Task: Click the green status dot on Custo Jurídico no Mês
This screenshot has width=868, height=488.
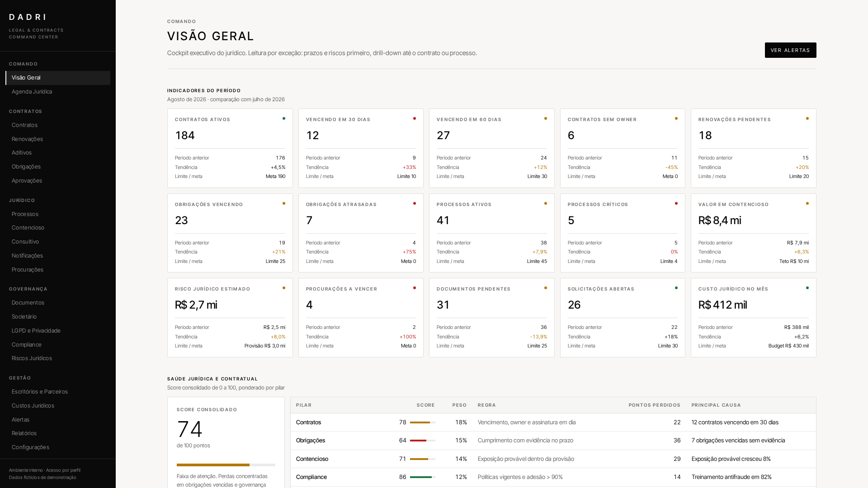Action: (807, 288)
